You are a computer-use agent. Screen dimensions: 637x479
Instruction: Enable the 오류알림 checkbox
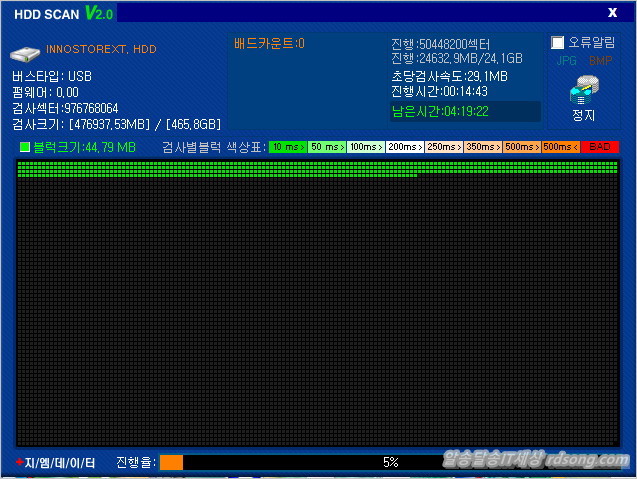(x=557, y=43)
